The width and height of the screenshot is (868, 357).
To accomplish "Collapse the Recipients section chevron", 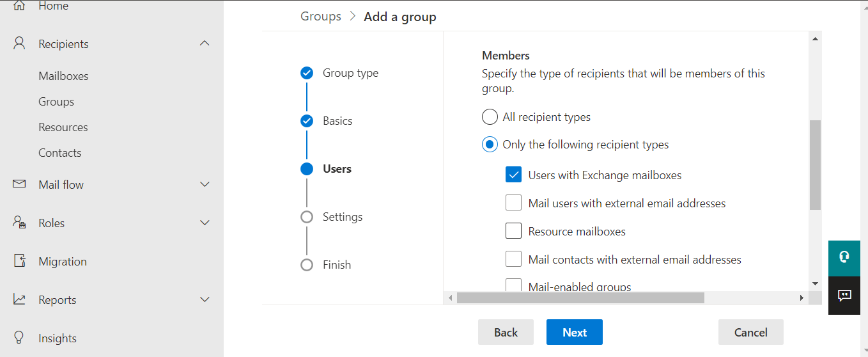I will (205, 44).
